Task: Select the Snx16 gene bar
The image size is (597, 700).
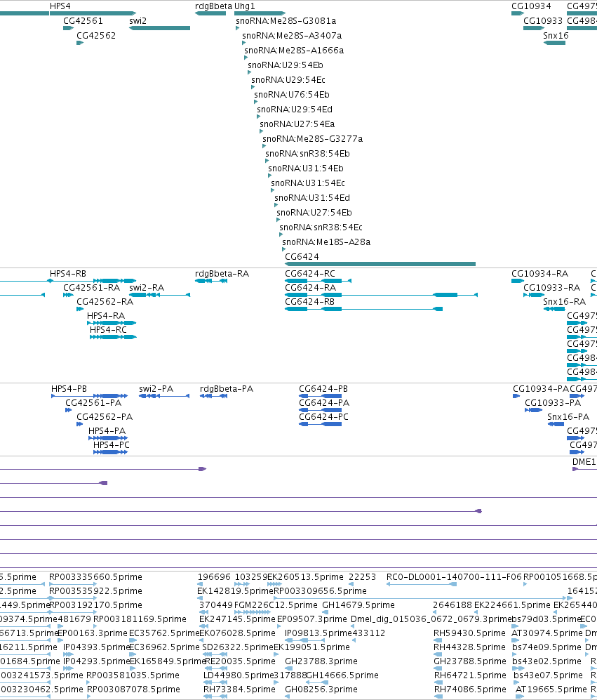Action: point(555,43)
